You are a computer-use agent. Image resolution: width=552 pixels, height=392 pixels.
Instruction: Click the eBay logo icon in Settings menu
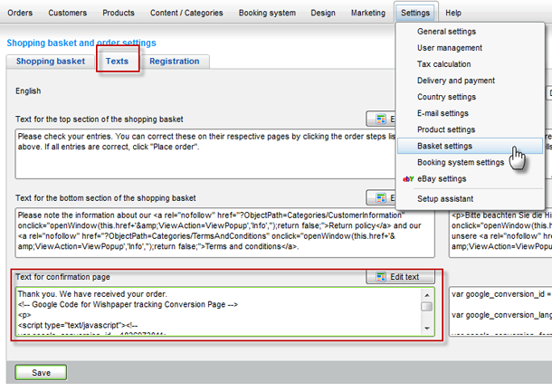408,179
